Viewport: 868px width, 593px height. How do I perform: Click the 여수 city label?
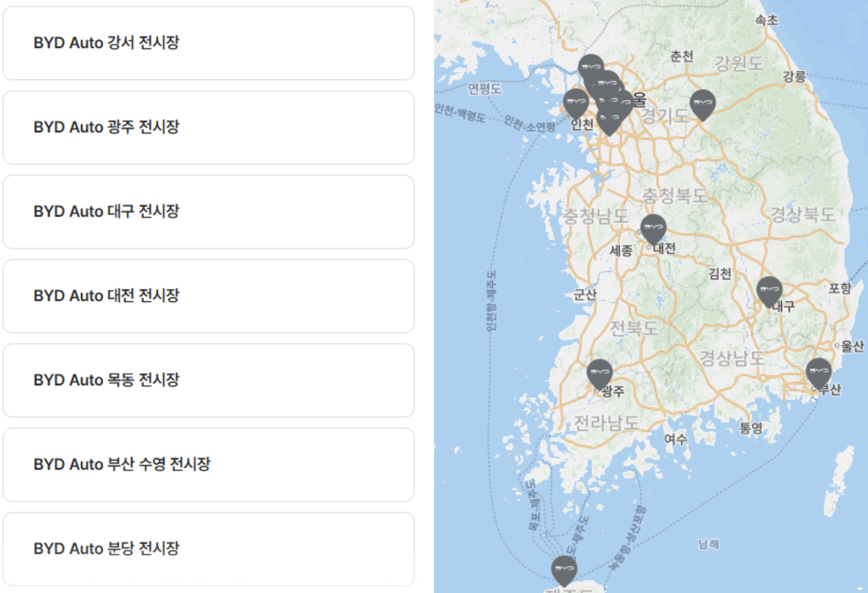tap(676, 439)
